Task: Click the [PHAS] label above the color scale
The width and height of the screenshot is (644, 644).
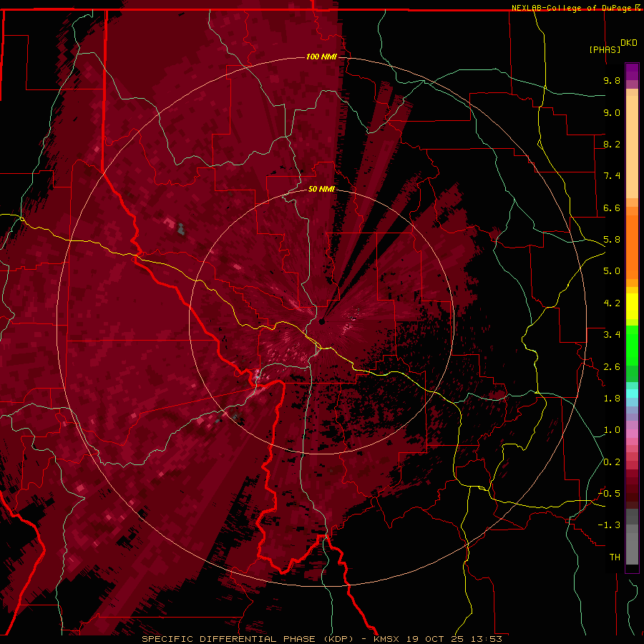Action: 605,49
